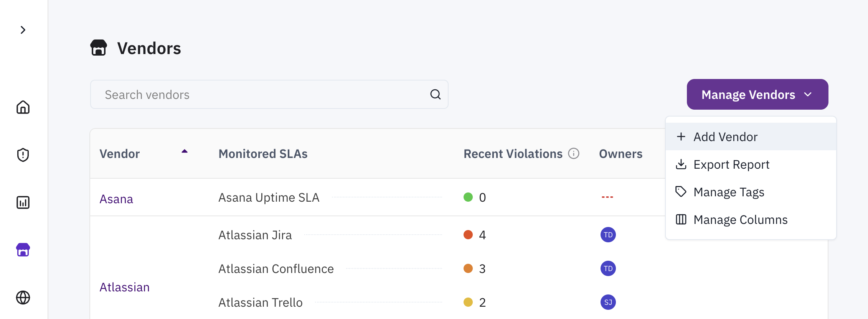Select the Vendors store sidebar icon
Screen dimensions: 868x319
[23, 250]
